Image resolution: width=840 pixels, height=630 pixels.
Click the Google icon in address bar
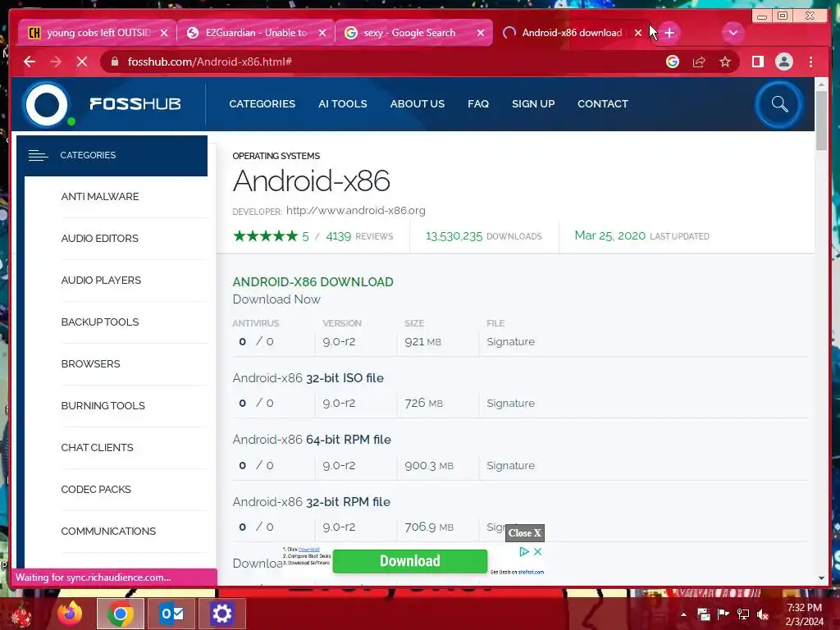(x=673, y=62)
